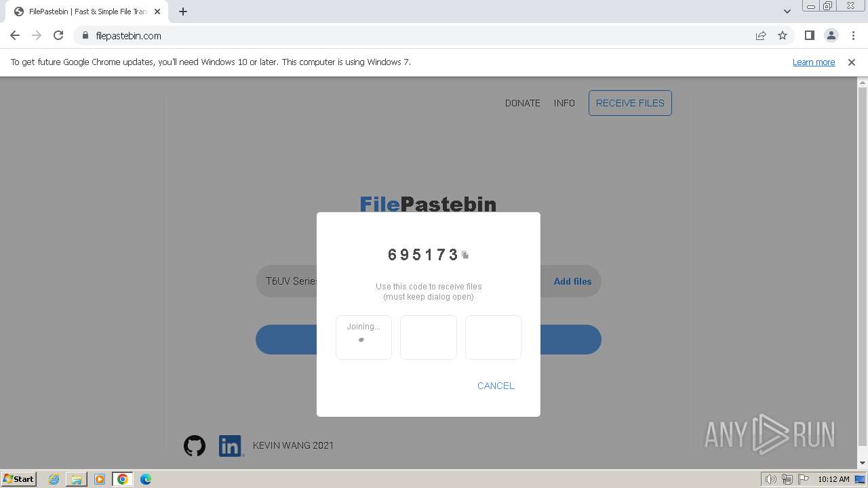
Task: Open the RECEIVE FILES button
Action: (x=630, y=103)
